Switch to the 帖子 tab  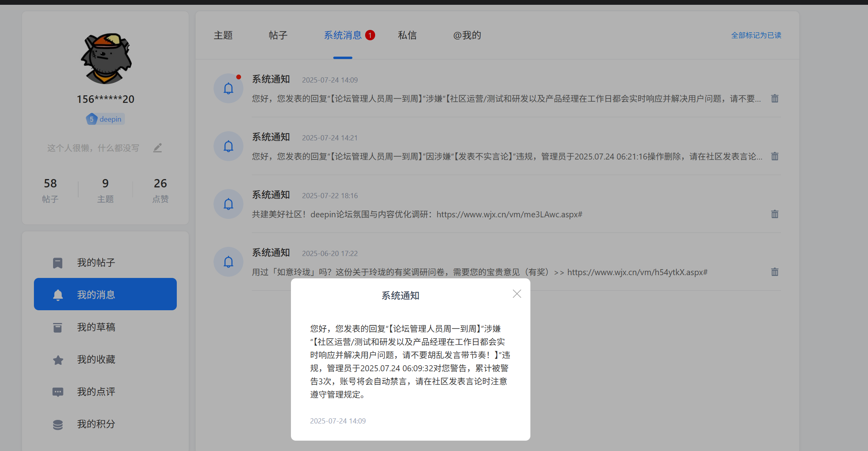tap(278, 35)
